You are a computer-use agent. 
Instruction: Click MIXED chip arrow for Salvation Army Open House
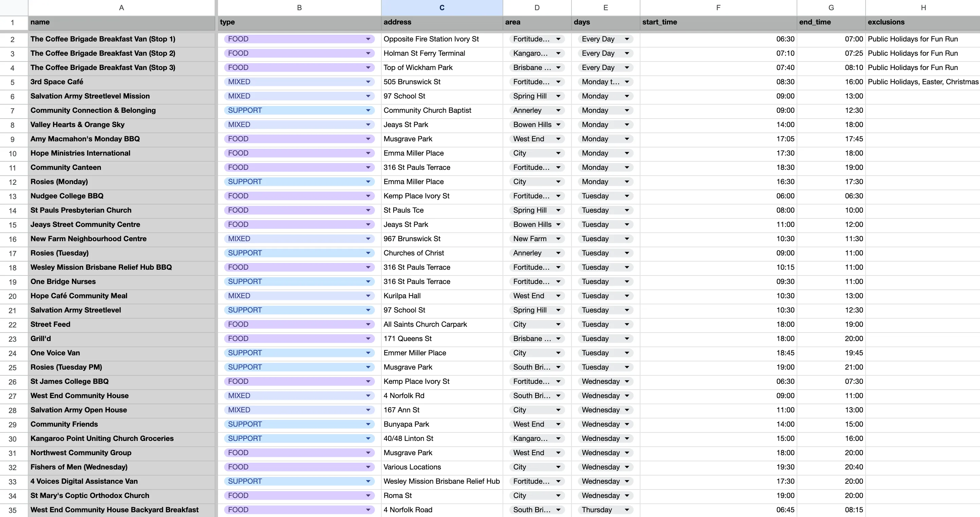coord(368,410)
